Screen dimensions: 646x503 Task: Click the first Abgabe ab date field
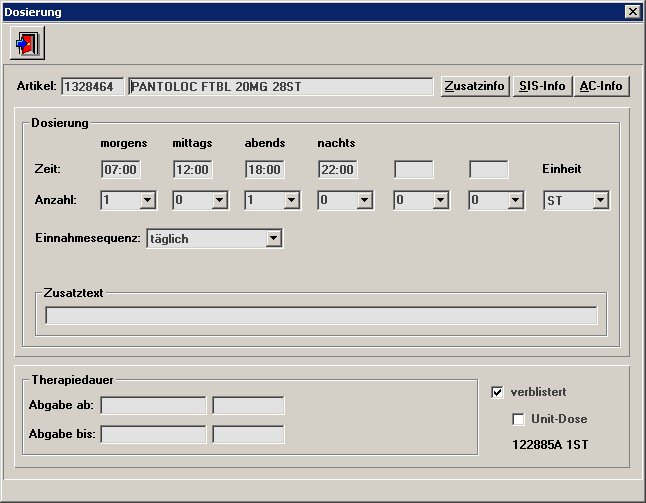[153, 406]
